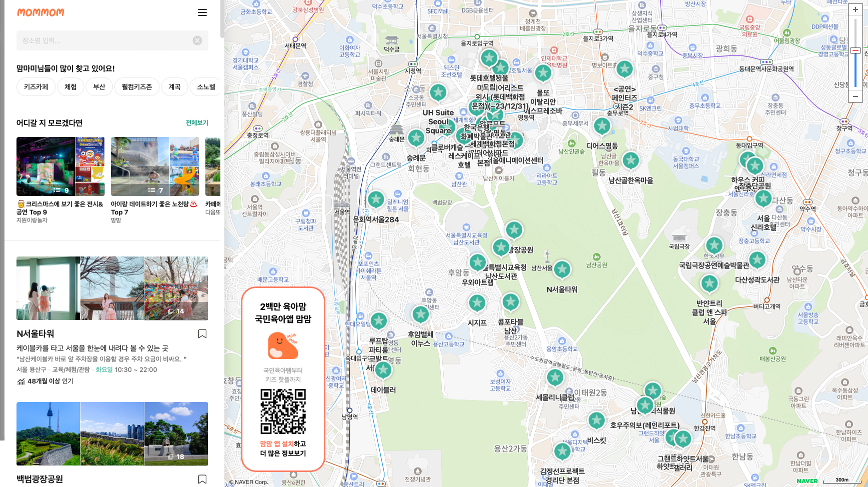
Task: Click the 콤포타블 남산 star marker
Action: coord(511,302)
